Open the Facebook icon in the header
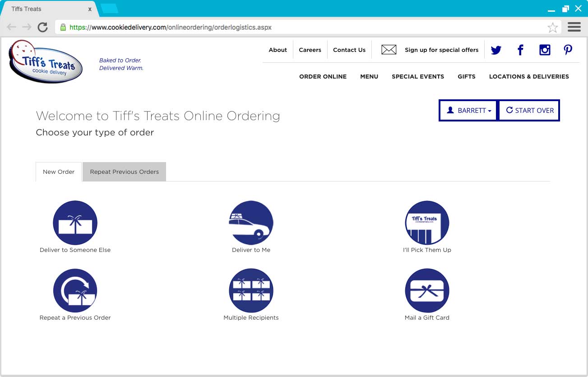The width and height of the screenshot is (588, 377). [x=520, y=50]
